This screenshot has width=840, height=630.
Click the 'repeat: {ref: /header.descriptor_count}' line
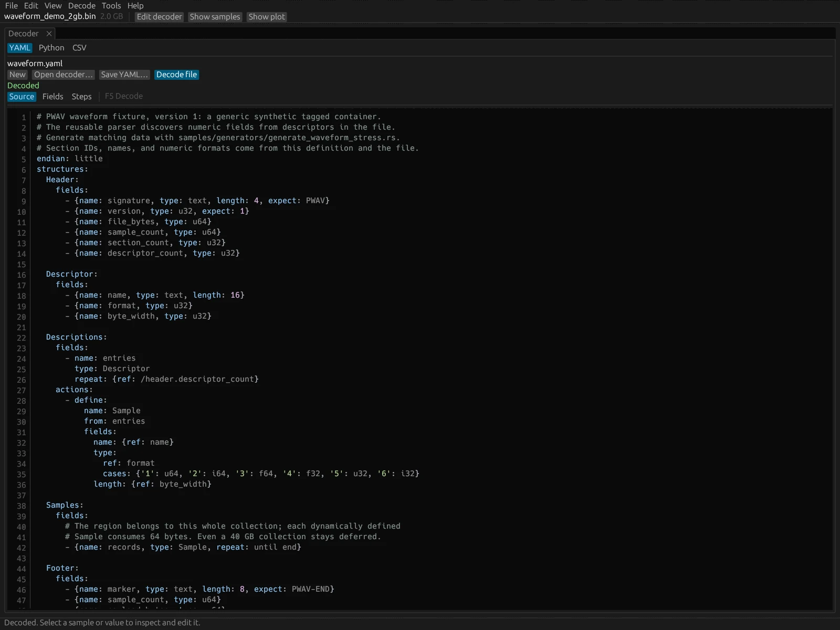point(166,379)
